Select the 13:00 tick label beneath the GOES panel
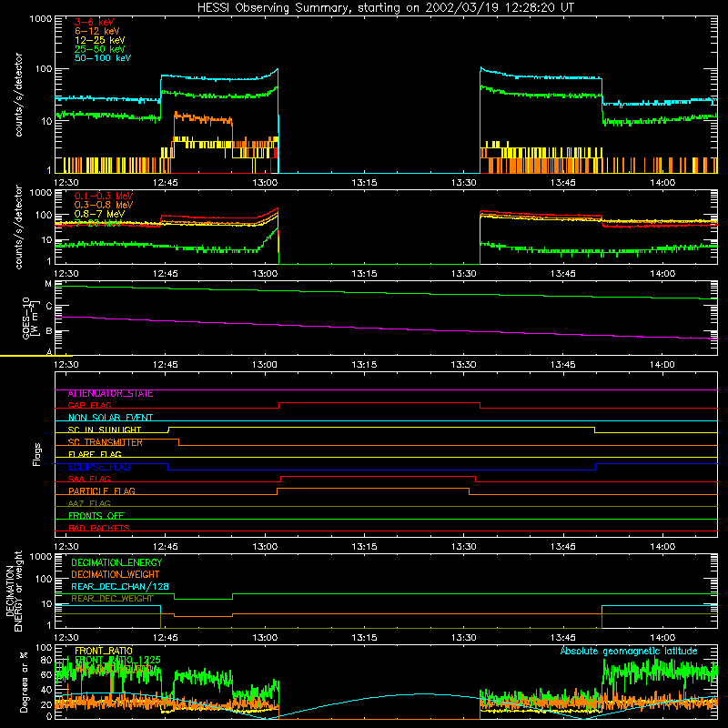This screenshot has height=728, width=728. pos(265,365)
